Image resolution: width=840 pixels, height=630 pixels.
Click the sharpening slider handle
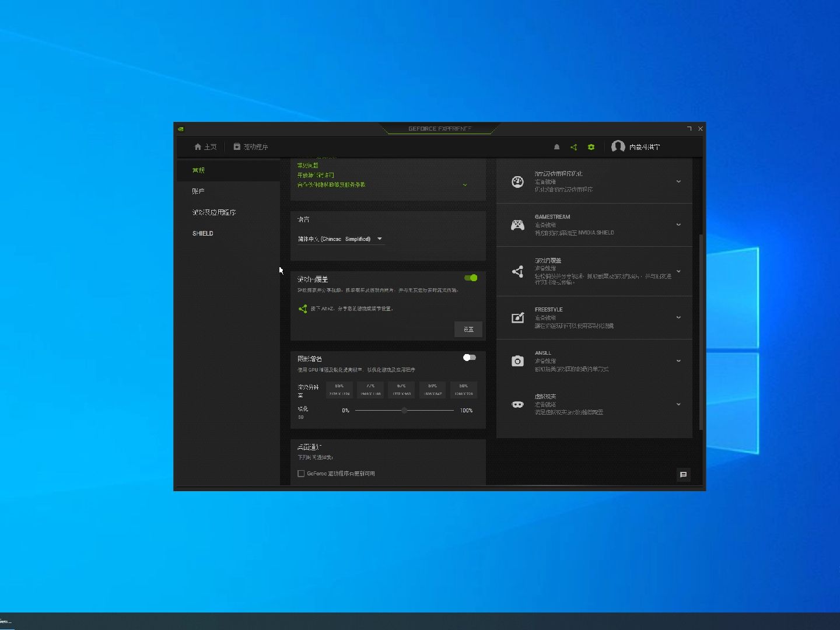click(x=404, y=411)
